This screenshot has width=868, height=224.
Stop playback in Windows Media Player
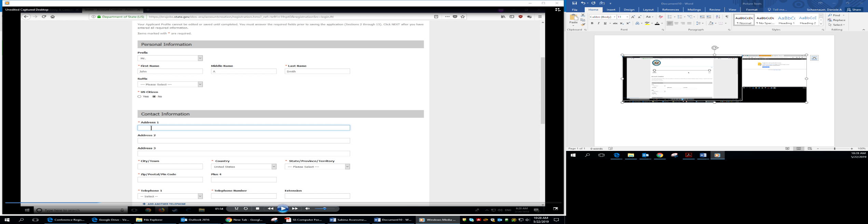tap(258, 209)
